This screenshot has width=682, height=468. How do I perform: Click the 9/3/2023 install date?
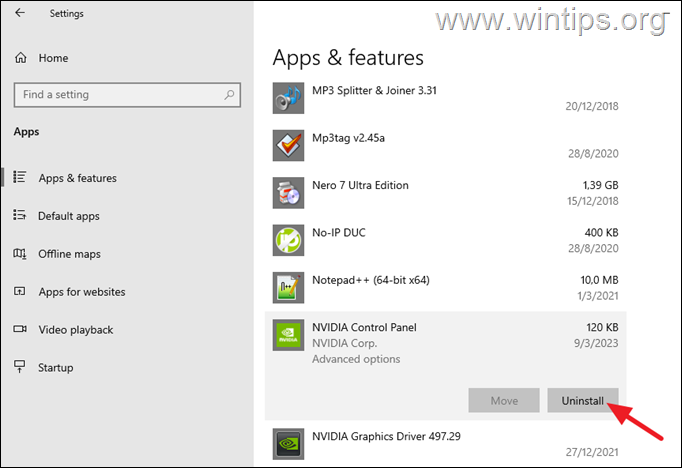(x=596, y=343)
